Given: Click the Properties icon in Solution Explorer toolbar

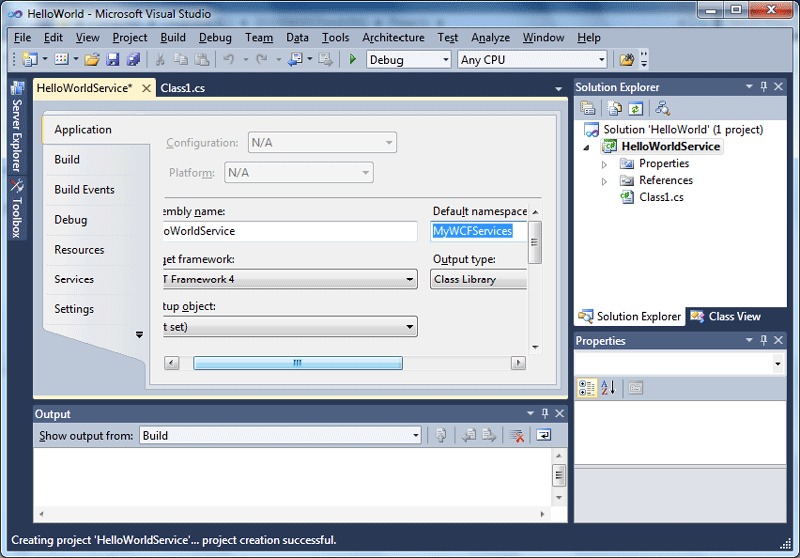Looking at the screenshot, I should tap(588, 108).
